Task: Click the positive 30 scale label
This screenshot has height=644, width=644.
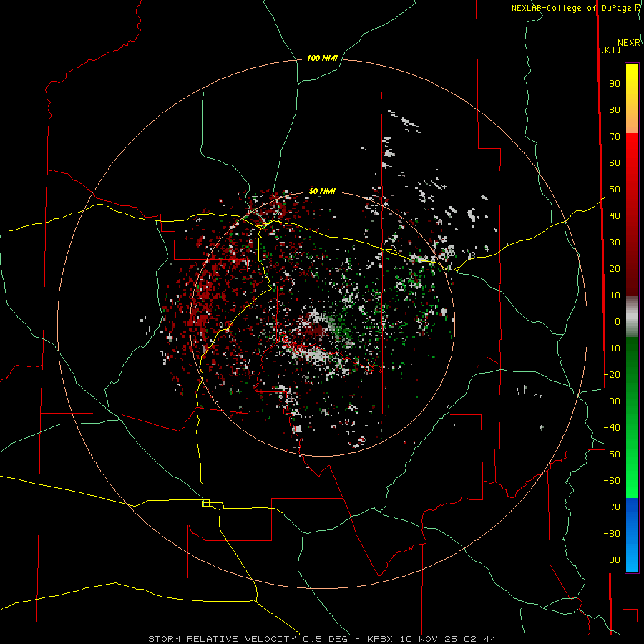Action: click(x=615, y=243)
